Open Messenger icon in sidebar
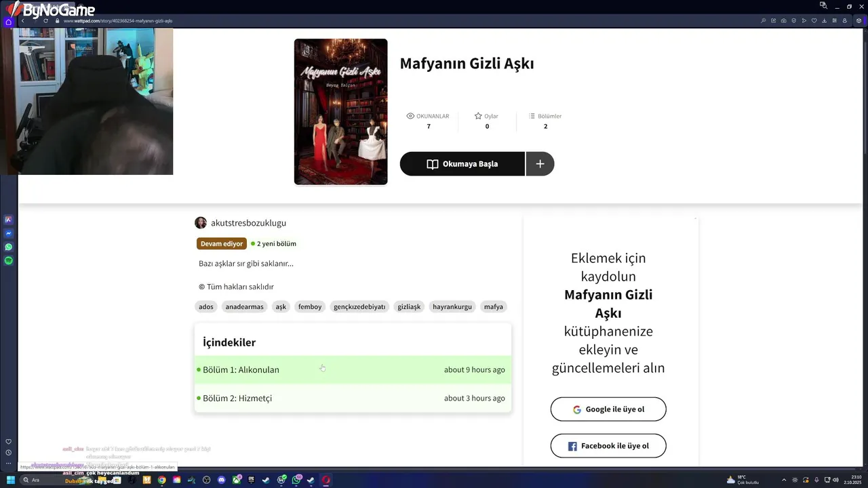 pyautogui.click(x=8, y=233)
